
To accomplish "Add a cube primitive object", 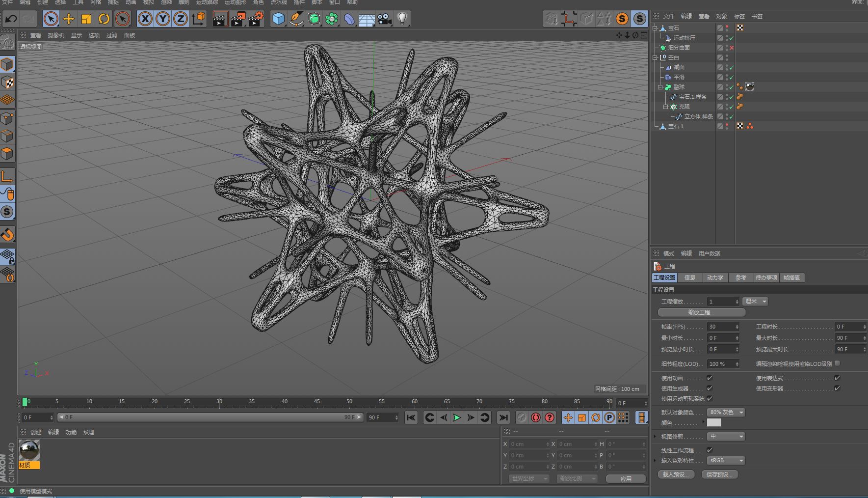I will tap(278, 19).
